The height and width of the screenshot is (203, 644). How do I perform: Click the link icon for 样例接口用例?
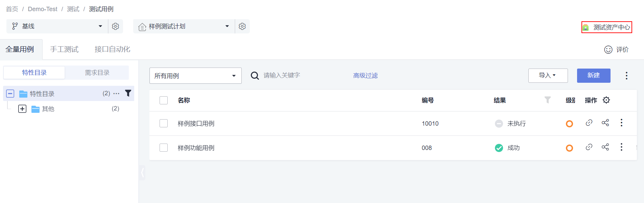pos(589,123)
